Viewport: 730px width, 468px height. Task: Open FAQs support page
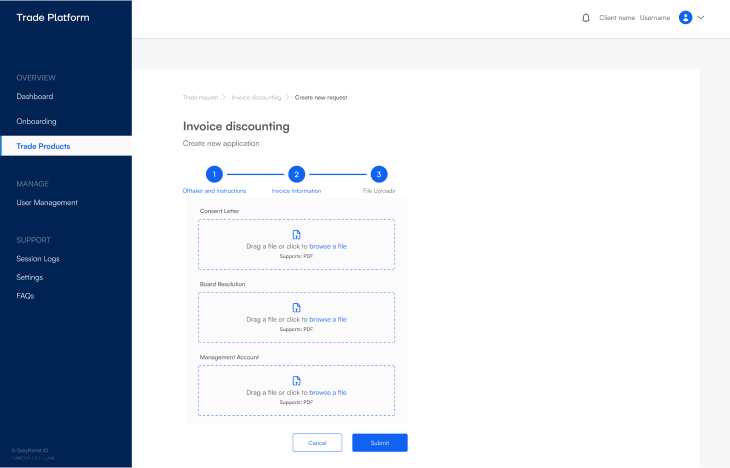pyautogui.click(x=26, y=296)
